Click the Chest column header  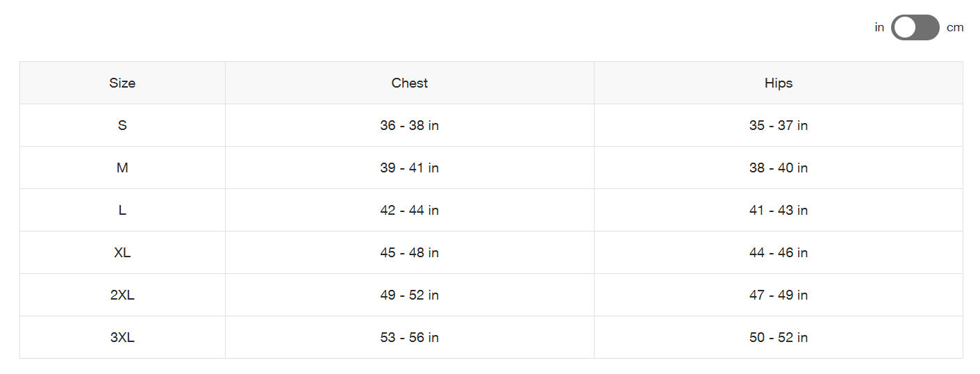410,83
